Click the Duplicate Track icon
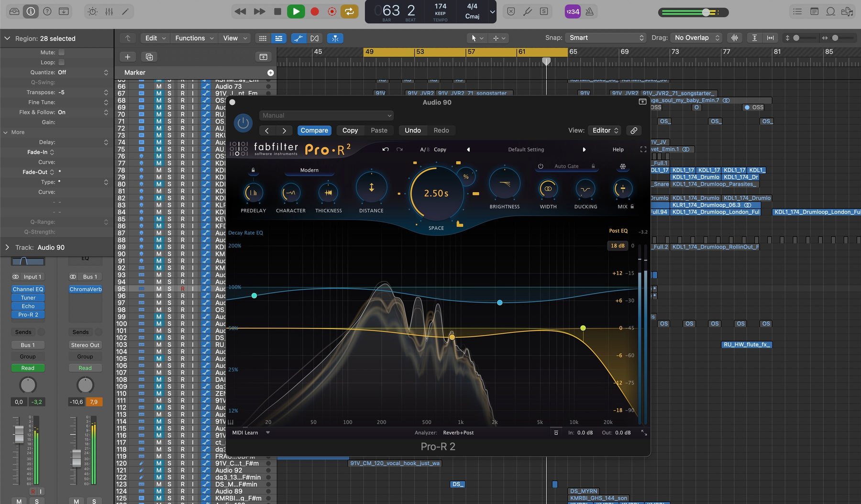 click(149, 57)
